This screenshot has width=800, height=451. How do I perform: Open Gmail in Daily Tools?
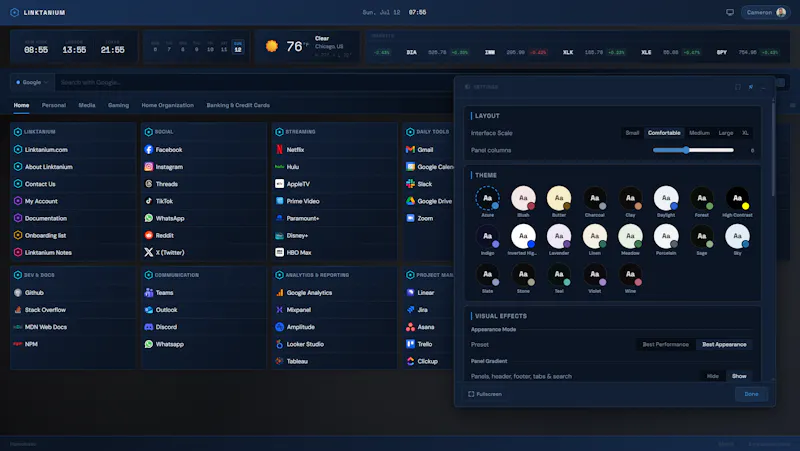419,149
